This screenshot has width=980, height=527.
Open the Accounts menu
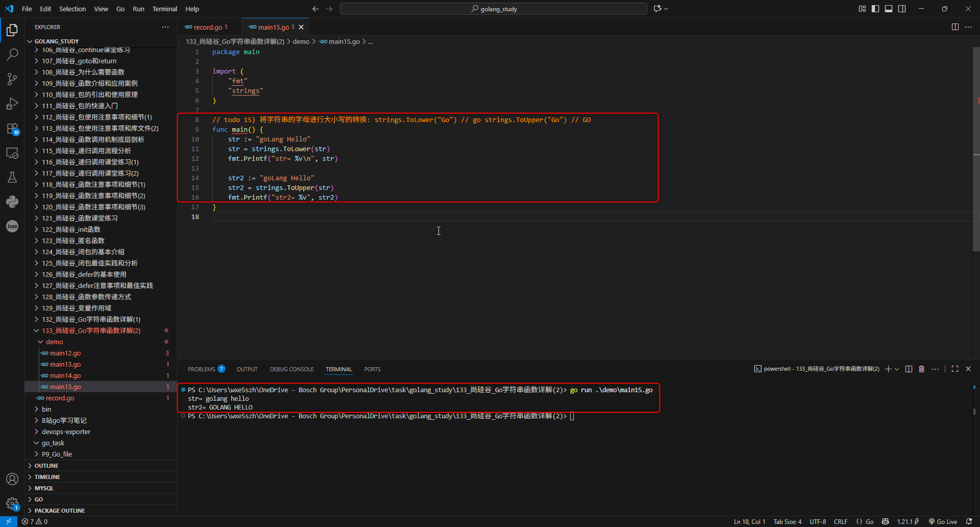click(12, 479)
